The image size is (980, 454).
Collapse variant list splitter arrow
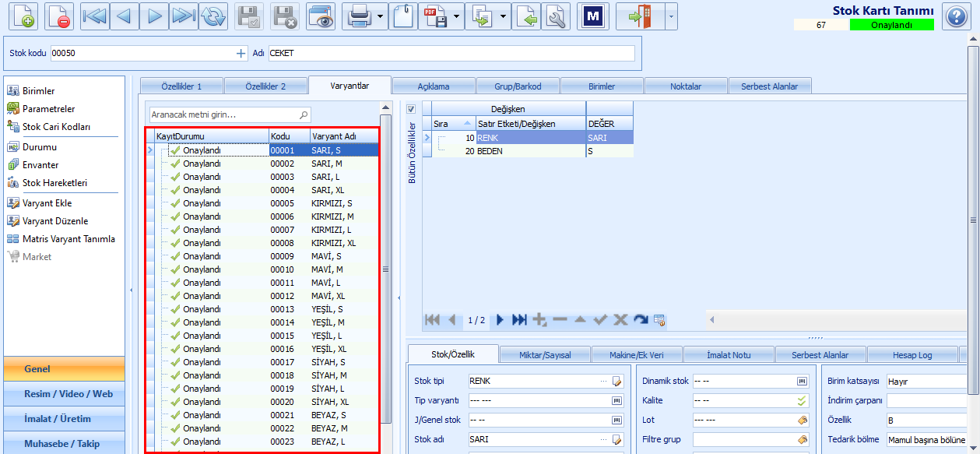(399, 297)
